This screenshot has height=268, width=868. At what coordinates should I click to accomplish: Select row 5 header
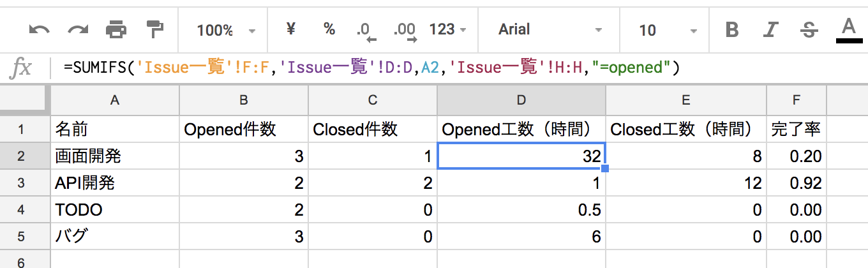coord(25,237)
